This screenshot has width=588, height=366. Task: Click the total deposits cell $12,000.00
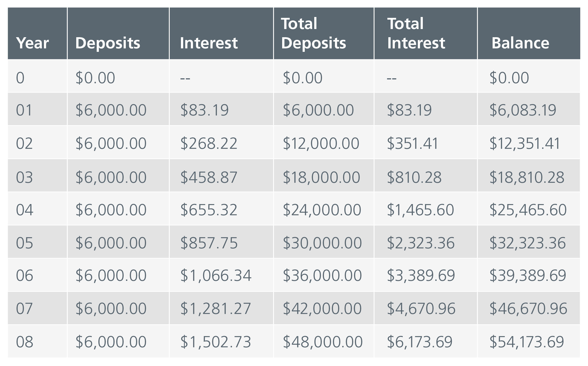click(324, 142)
